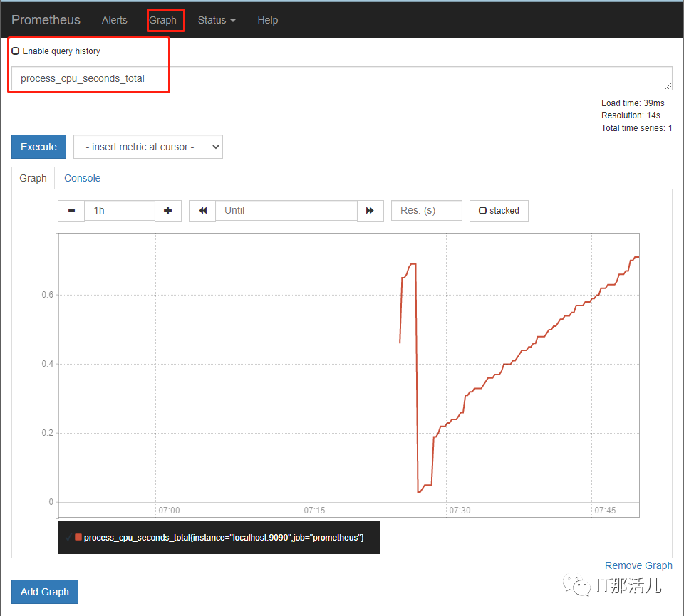Click the 07:15 x-axis label
The image size is (684, 616).
(314, 510)
